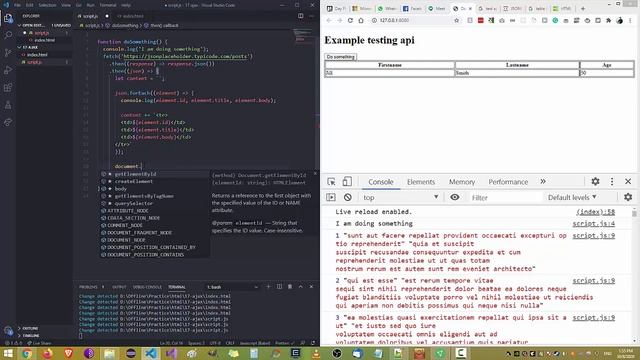Open Brave browser from the taskbar
Screen dimensions: 640x360
(68, 353)
